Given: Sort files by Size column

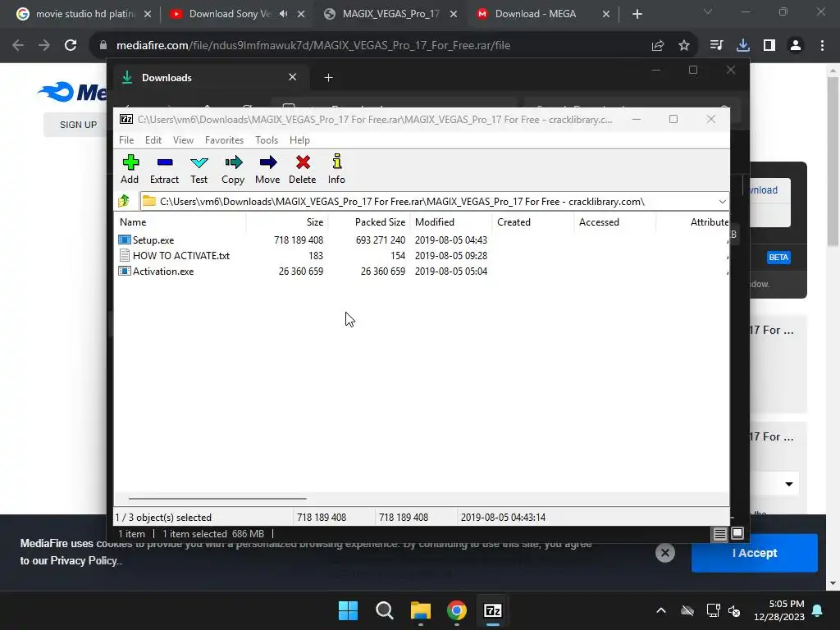Looking at the screenshot, I should [287, 221].
